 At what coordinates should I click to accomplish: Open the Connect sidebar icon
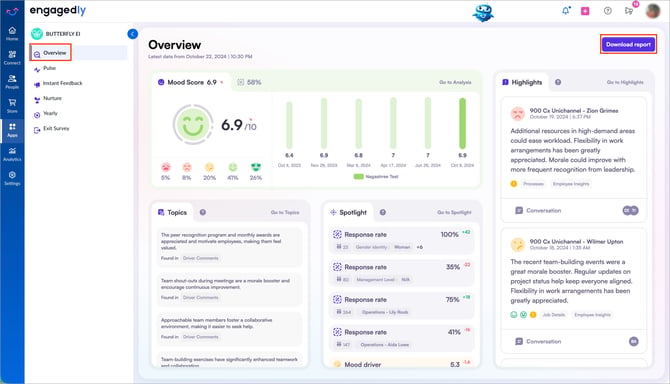point(12,57)
